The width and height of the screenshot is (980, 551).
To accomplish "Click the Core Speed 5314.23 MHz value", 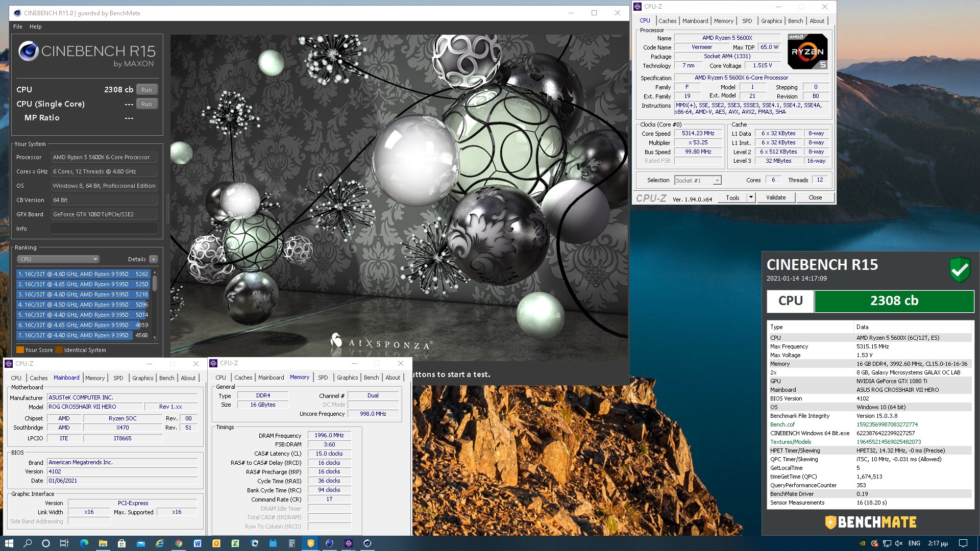I will pyautogui.click(x=698, y=134).
